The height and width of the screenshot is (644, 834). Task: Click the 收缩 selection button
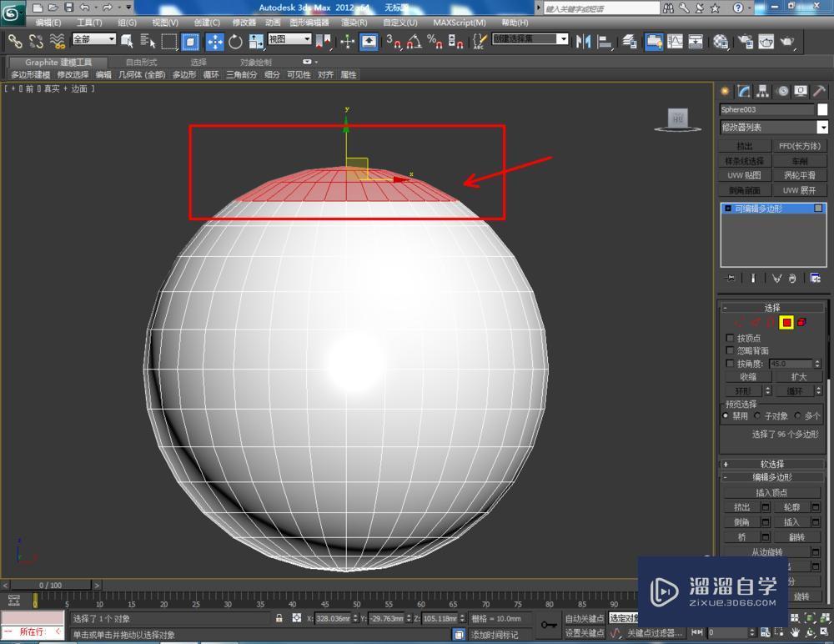(x=748, y=376)
